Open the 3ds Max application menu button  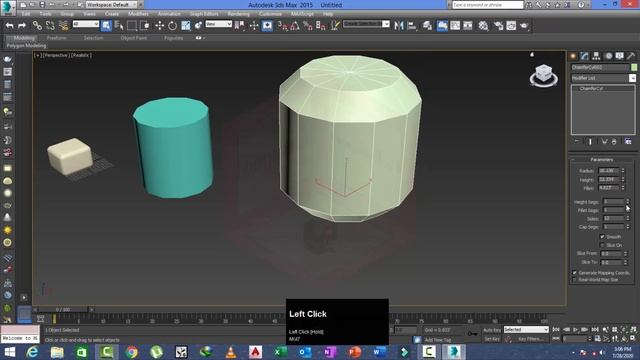[8, 7]
